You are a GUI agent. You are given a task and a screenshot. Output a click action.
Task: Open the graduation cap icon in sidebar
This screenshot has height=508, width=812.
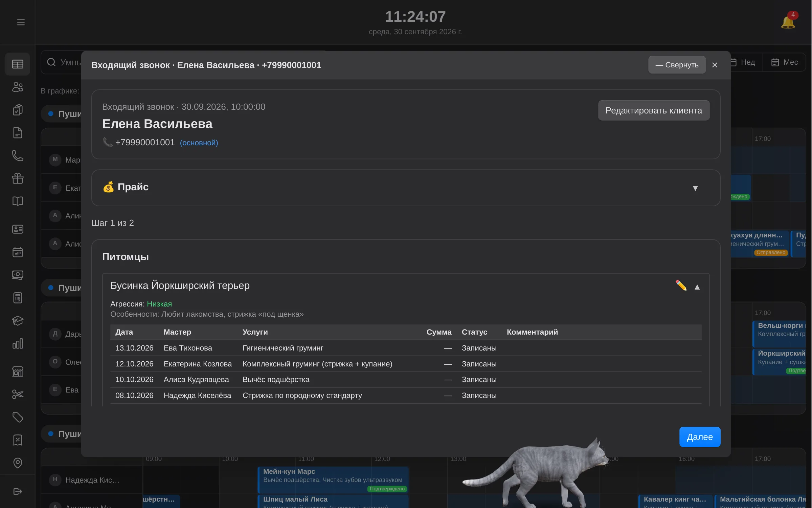18,321
